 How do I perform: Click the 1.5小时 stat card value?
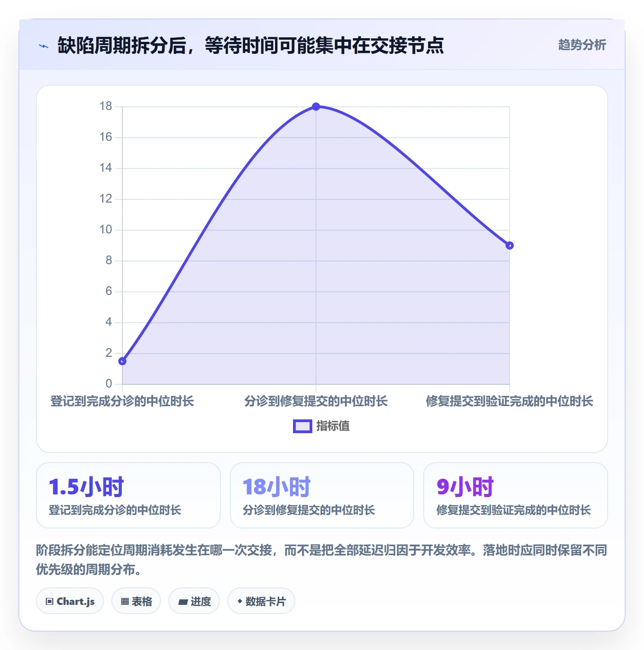point(86,487)
